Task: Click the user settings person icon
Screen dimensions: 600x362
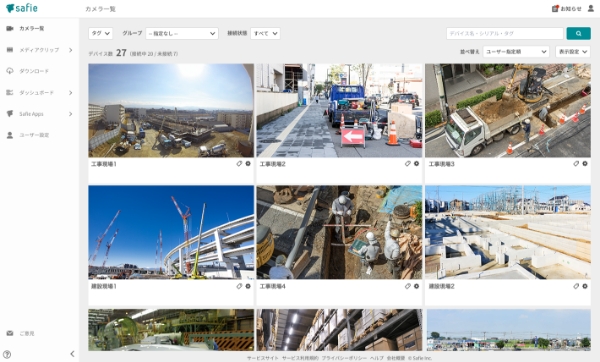Action: pyautogui.click(x=10, y=135)
